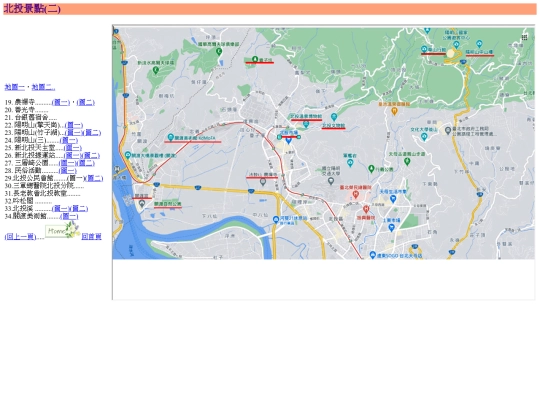Viewport: 540px width, 405px height.
Task: Click the green pin for 丹鳳公園
Action: click(371, 169)
